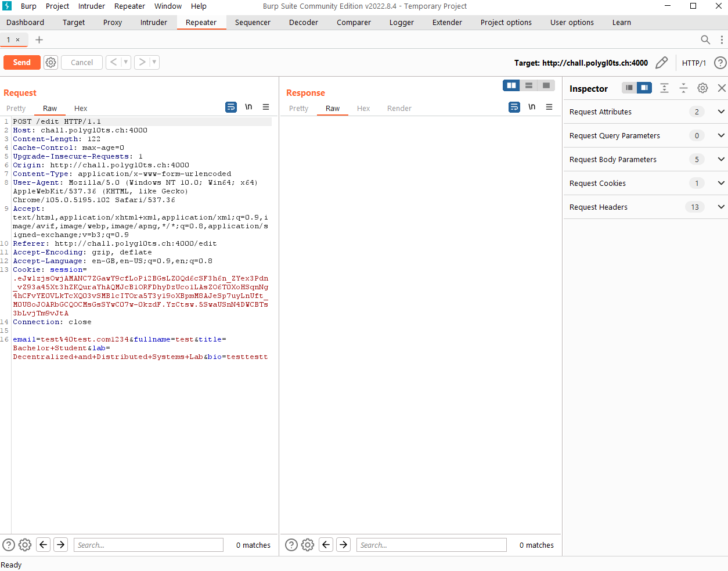Open the Inspector settings gear
The image size is (728, 571).
[702, 88]
